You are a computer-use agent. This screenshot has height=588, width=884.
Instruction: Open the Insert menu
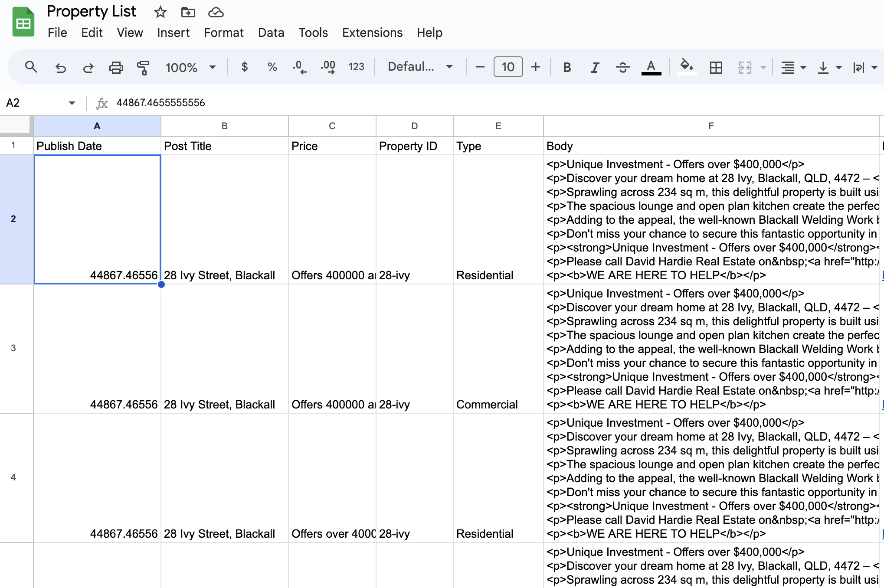coord(173,33)
